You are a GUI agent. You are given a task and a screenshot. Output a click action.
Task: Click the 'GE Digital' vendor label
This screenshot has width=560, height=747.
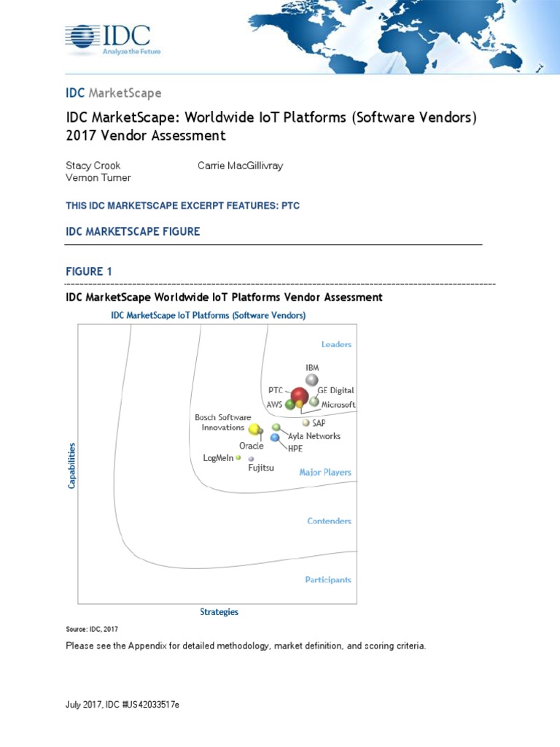pyautogui.click(x=335, y=390)
